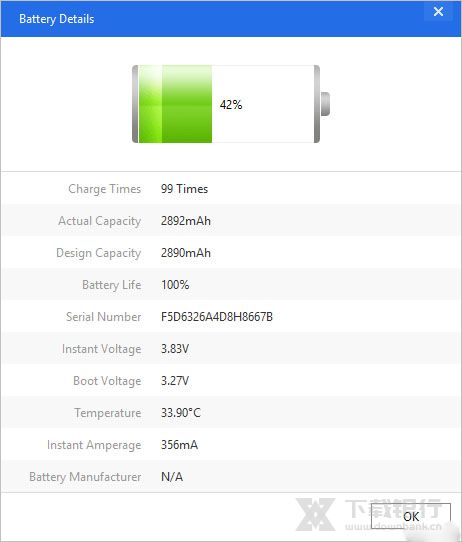Click the Boot Voltage value 3.27V
Screen dimensions: 462x542
(175, 381)
